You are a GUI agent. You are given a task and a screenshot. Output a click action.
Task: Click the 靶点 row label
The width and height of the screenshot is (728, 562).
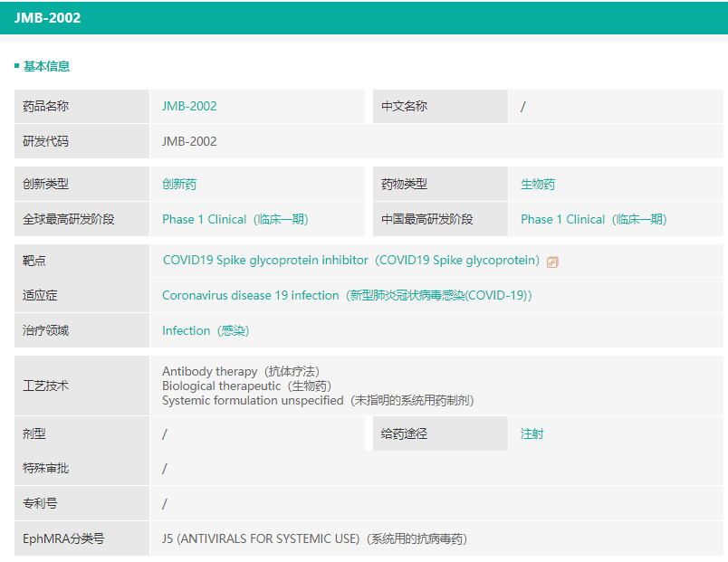coord(34,261)
